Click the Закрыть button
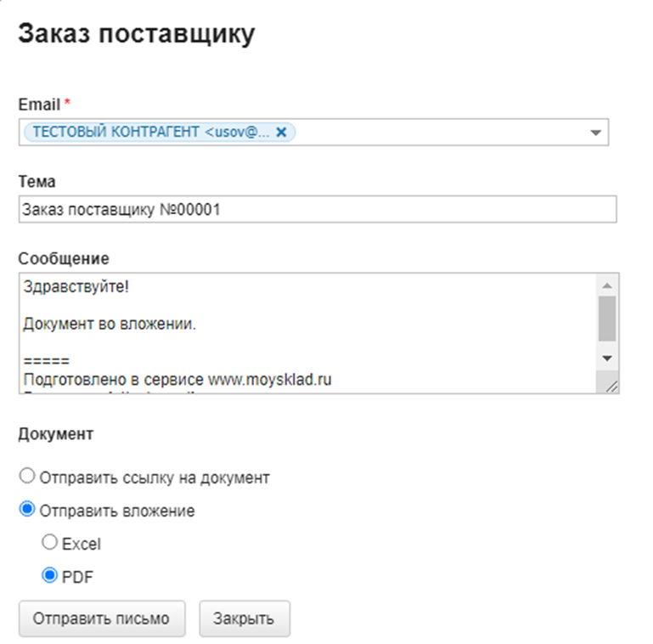 tap(245, 619)
